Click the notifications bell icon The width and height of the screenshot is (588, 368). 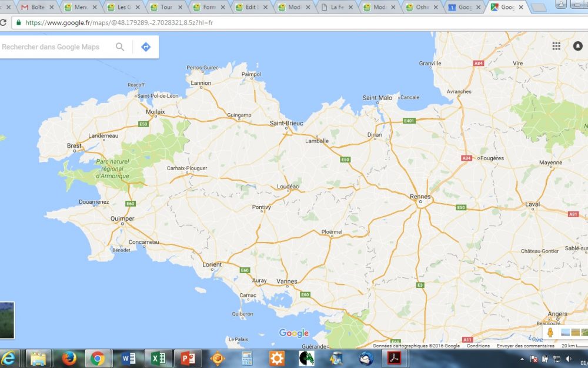click(577, 47)
